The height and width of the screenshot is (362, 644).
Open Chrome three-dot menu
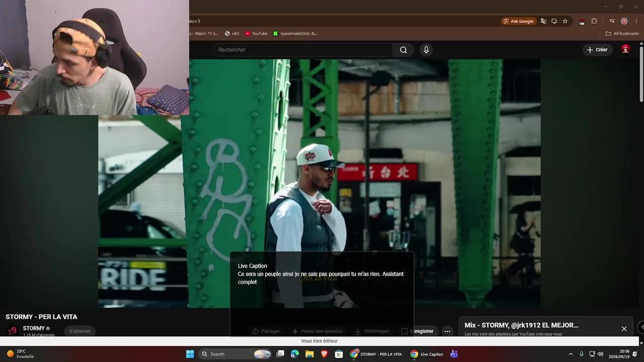(636, 21)
